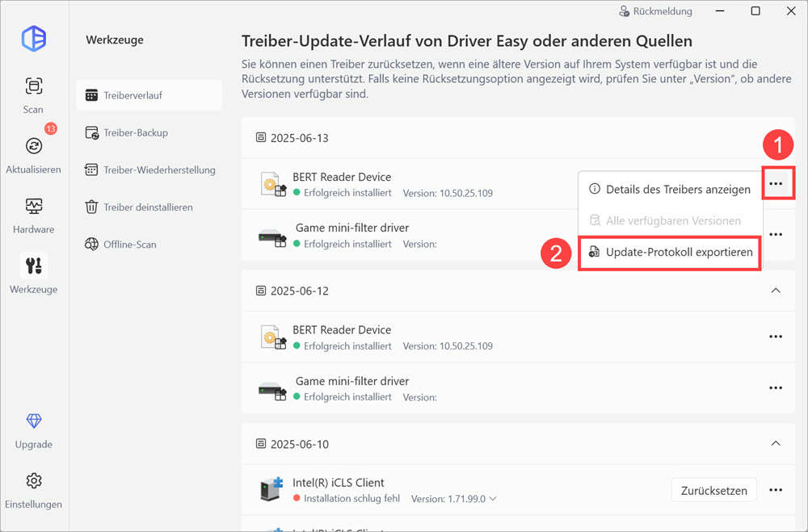This screenshot has height=532, width=808.
Task: Click BERT Reader Device icon under 2025-06-12
Action: 272,337
